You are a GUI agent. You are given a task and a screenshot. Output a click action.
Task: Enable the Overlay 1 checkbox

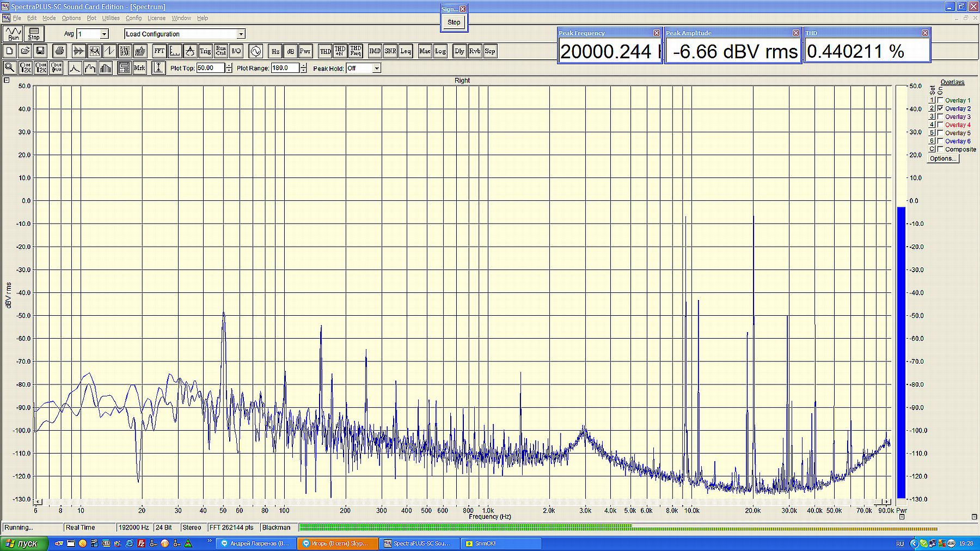pos(940,100)
